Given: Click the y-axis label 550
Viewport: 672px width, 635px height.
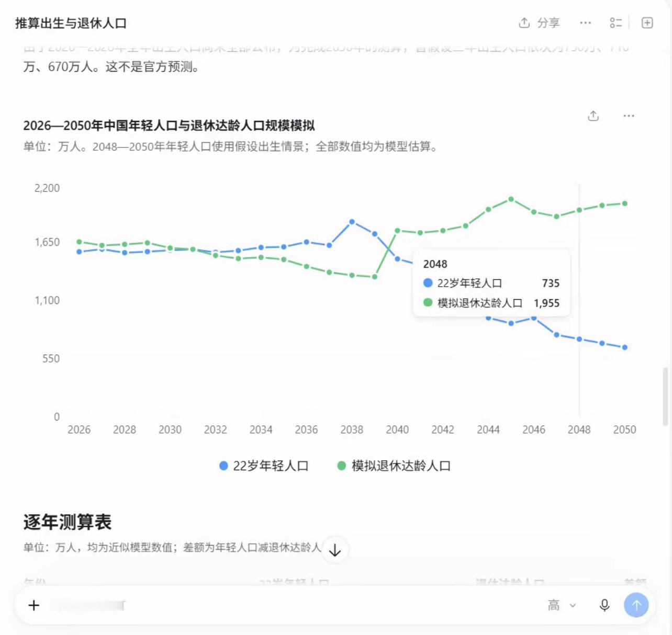Looking at the screenshot, I should click(x=51, y=358).
